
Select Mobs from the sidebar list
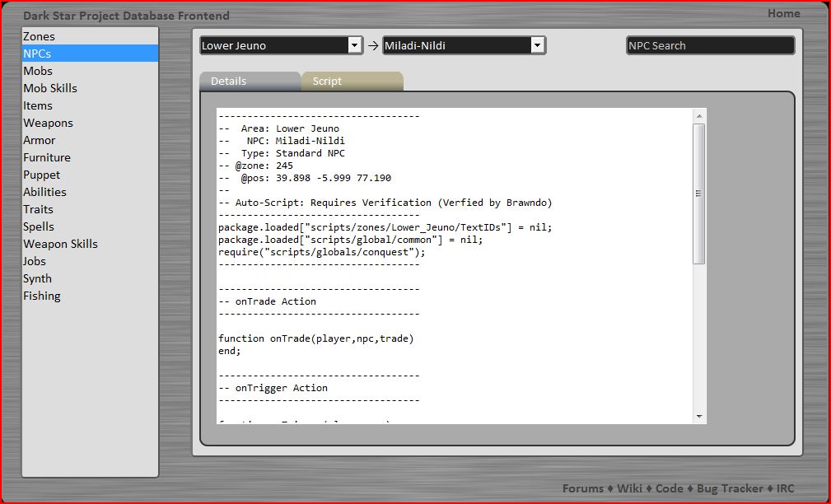38,71
